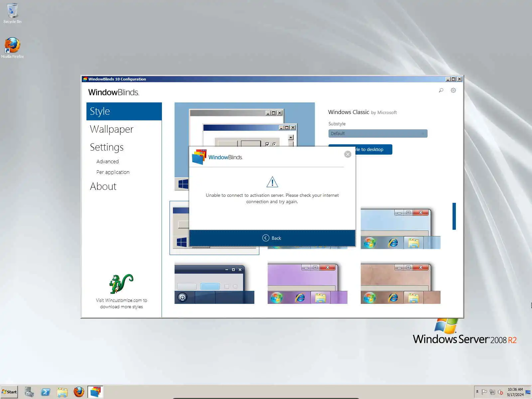Click the network tray icon
Image resolution: width=532 pixels, height=399 pixels.
click(x=492, y=392)
